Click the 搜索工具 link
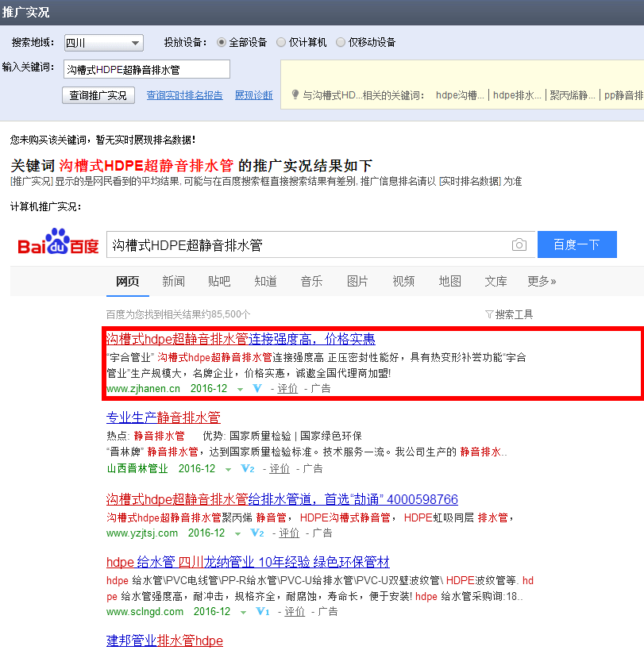644x654 pixels. pos(514,314)
